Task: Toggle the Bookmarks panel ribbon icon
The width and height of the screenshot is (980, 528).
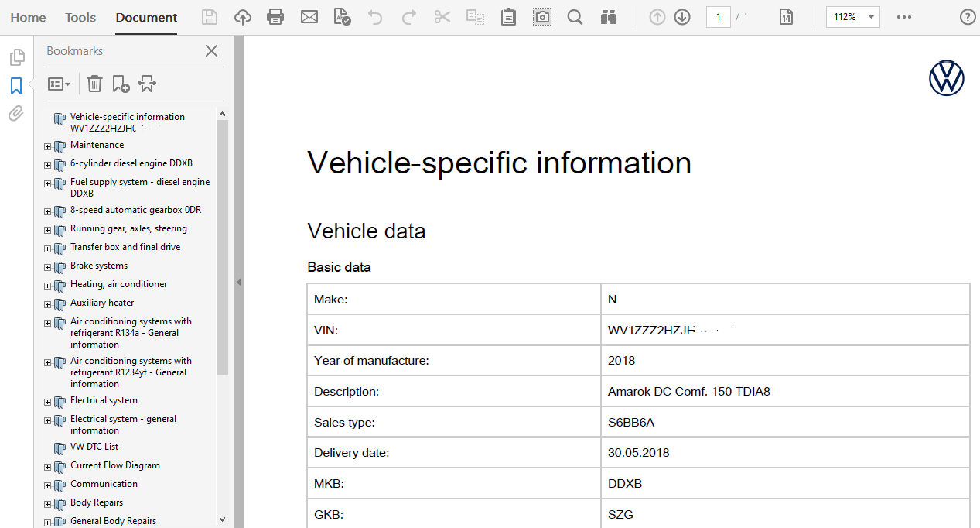Action: click(15, 86)
